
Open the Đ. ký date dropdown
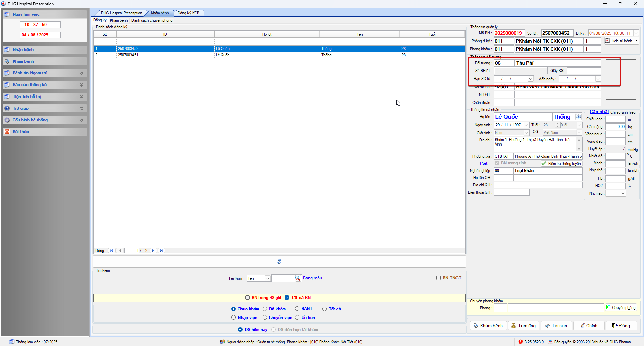click(636, 33)
